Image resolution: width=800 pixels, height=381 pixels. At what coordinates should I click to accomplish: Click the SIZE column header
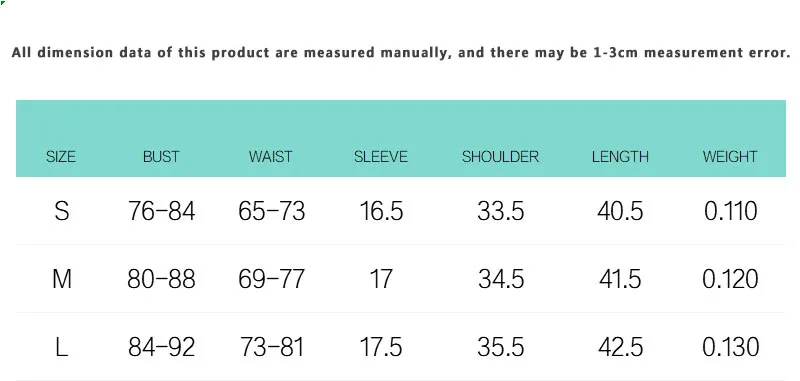click(61, 157)
